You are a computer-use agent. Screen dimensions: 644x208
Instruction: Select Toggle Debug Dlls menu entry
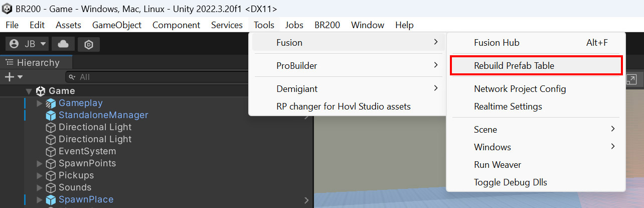[510, 182]
